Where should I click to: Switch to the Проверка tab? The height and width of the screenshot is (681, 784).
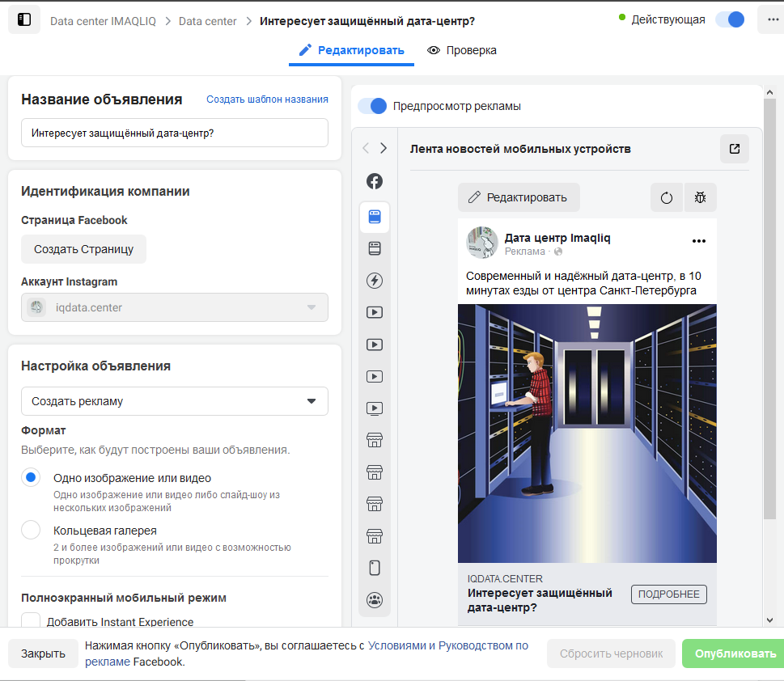point(461,50)
